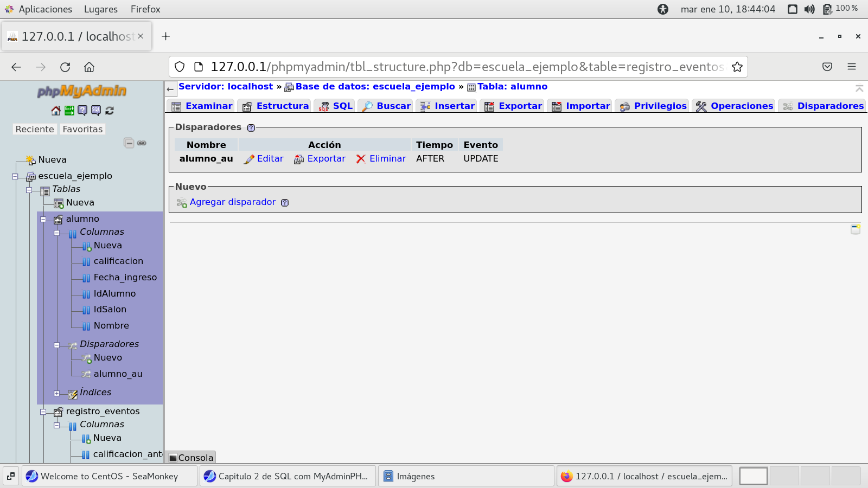Click help icon beside Disparadores heading
The image size is (868, 488).
[251, 128]
